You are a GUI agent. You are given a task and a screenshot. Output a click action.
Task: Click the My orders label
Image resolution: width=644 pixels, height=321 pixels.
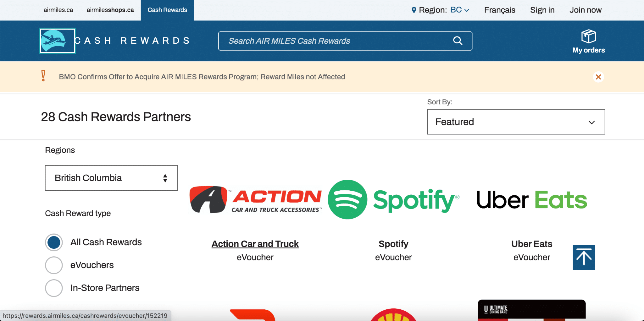589,50
